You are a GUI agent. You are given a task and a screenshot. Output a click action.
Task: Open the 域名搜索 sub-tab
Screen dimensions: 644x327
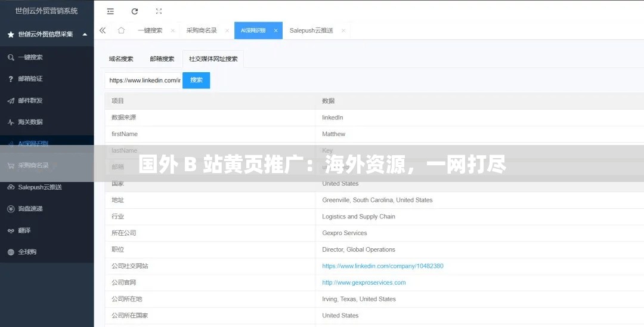121,58
